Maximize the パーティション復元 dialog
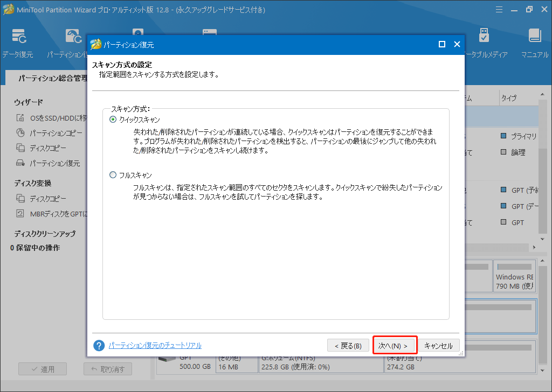 [442, 44]
